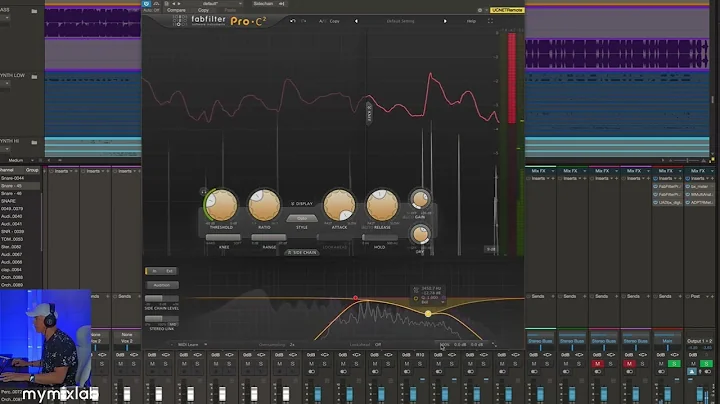Open the Oversampling 2x menu
The height and width of the screenshot is (404, 720).
(277, 344)
